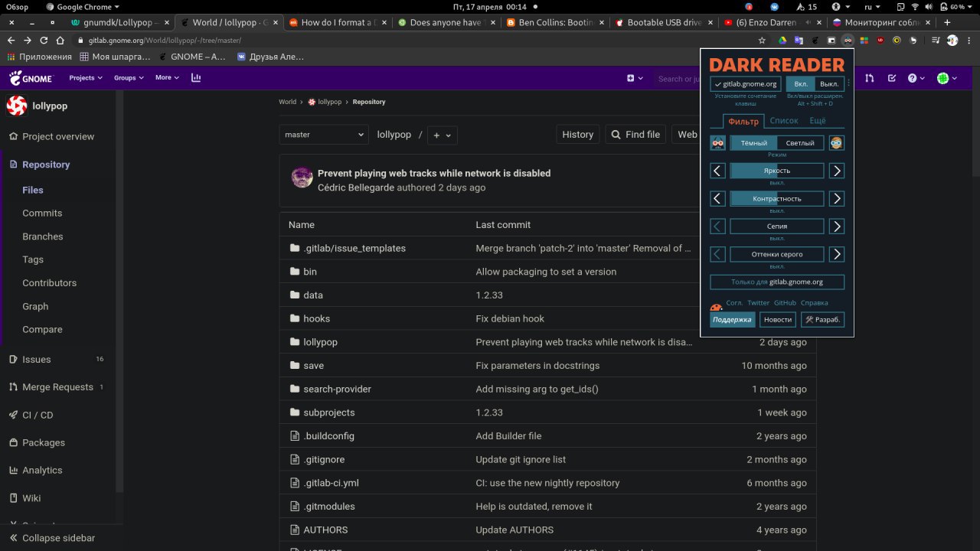The width and height of the screenshot is (980, 551).
Task: Open the master branch dropdown
Action: point(324,134)
